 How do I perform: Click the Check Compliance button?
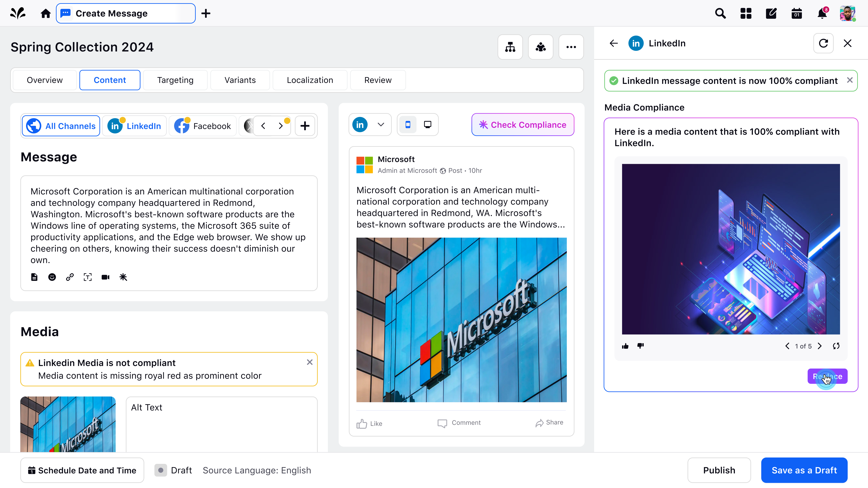[523, 125]
